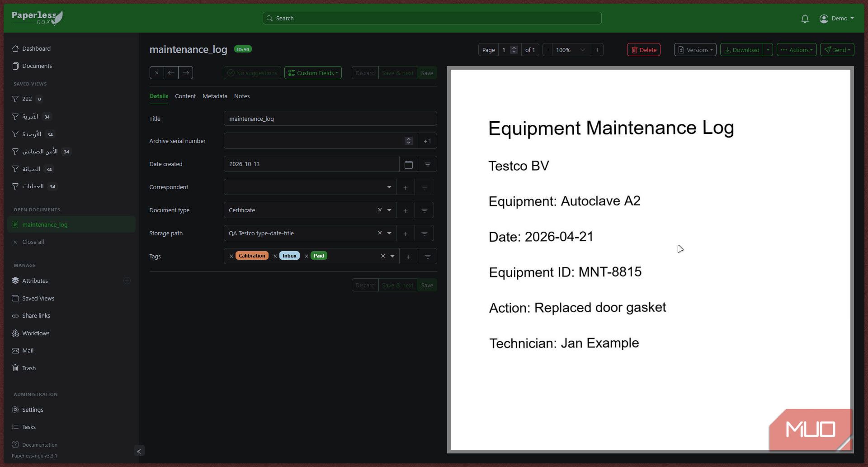Click the red Delete button

pyautogui.click(x=644, y=50)
